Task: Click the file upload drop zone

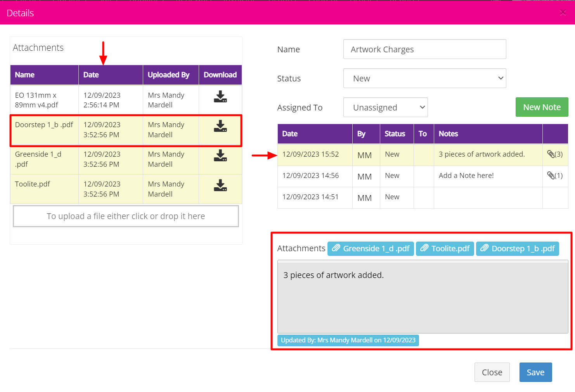Action: (x=126, y=216)
